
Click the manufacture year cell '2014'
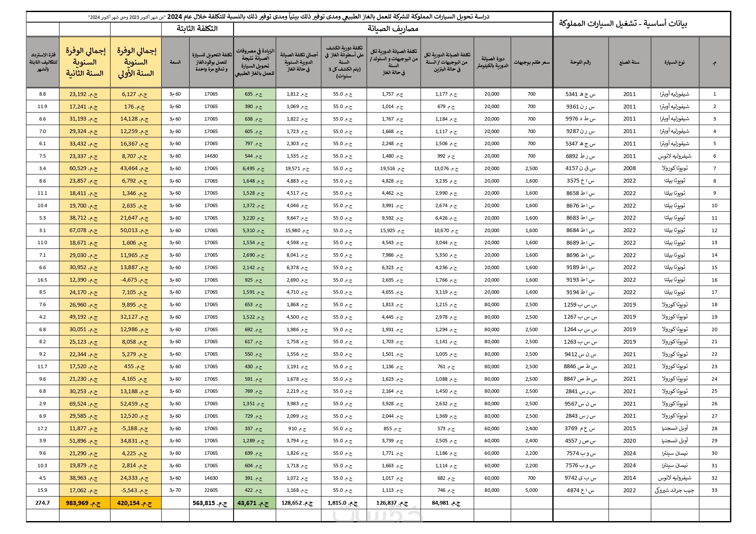click(x=629, y=478)
